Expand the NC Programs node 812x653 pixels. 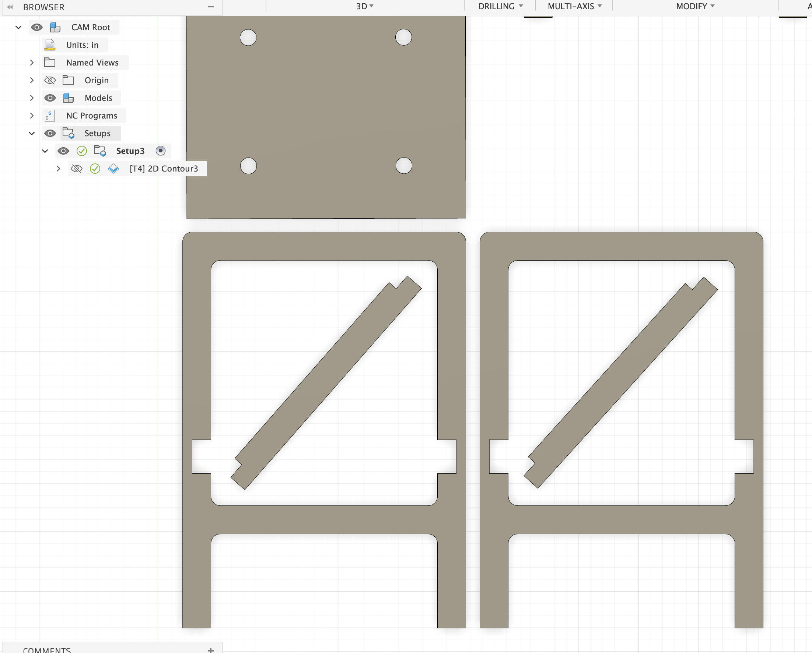click(x=32, y=116)
